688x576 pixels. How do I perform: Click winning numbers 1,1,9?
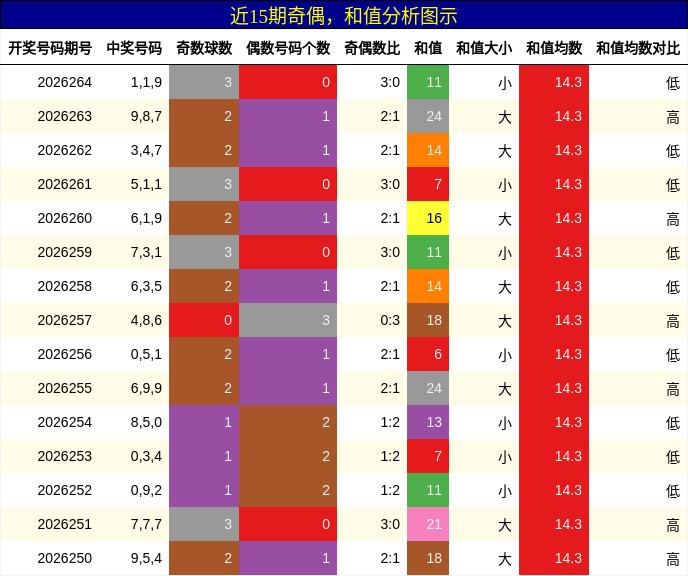pyautogui.click(x=146, y=82)
